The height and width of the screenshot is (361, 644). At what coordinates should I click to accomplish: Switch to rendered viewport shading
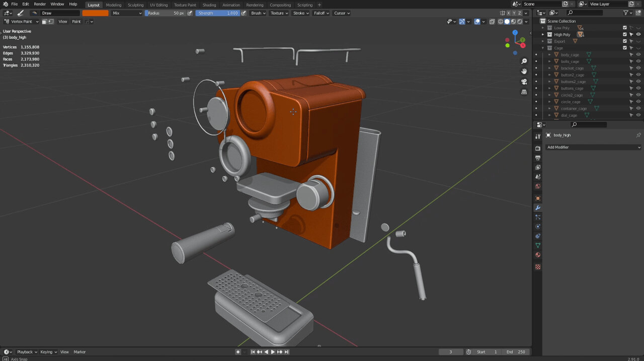tap(519, 22)
